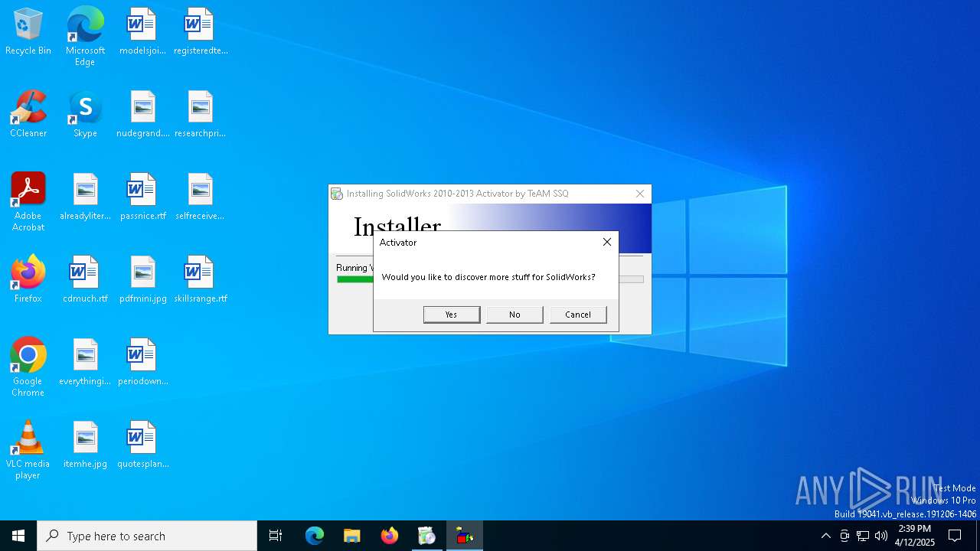Open Task View from the taskbar
Image resolution: width=980 pixels, height=551 pixels.
coord(276,536)
